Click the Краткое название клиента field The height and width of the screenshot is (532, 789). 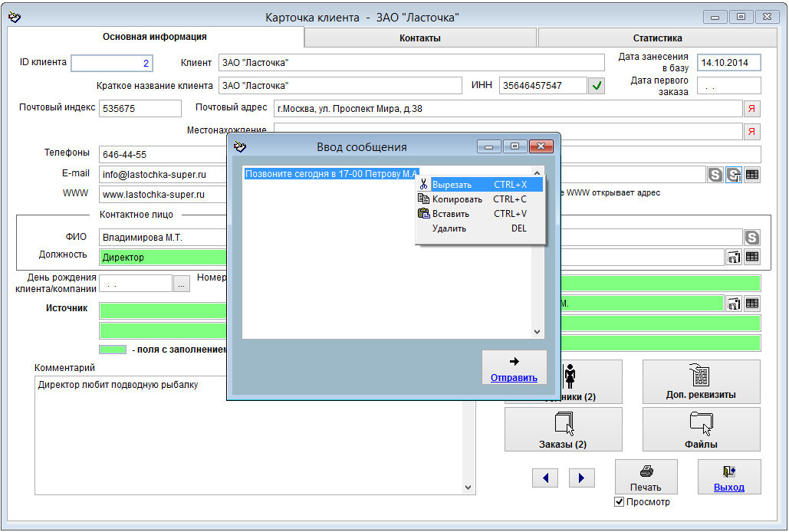click(x=340, y=86)
